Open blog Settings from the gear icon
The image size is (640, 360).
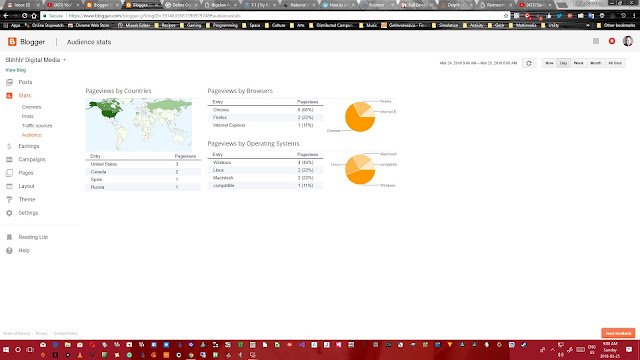(x=9, y=213)
